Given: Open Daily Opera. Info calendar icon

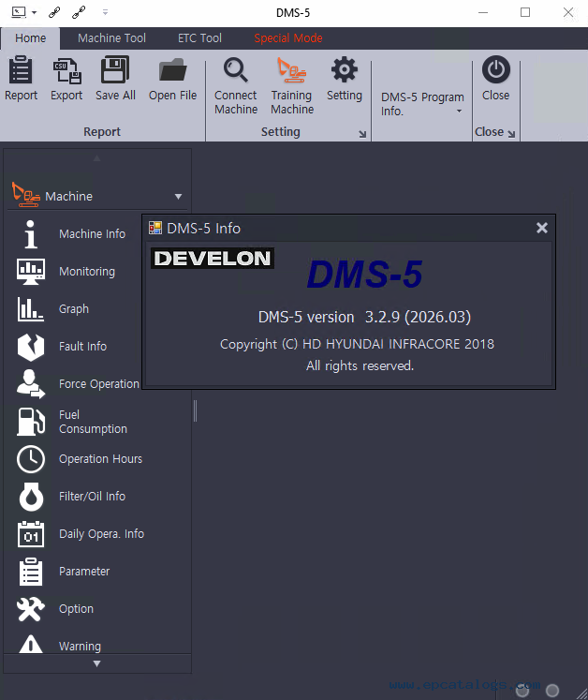Looking at the screenshot, I should [30, 534].
